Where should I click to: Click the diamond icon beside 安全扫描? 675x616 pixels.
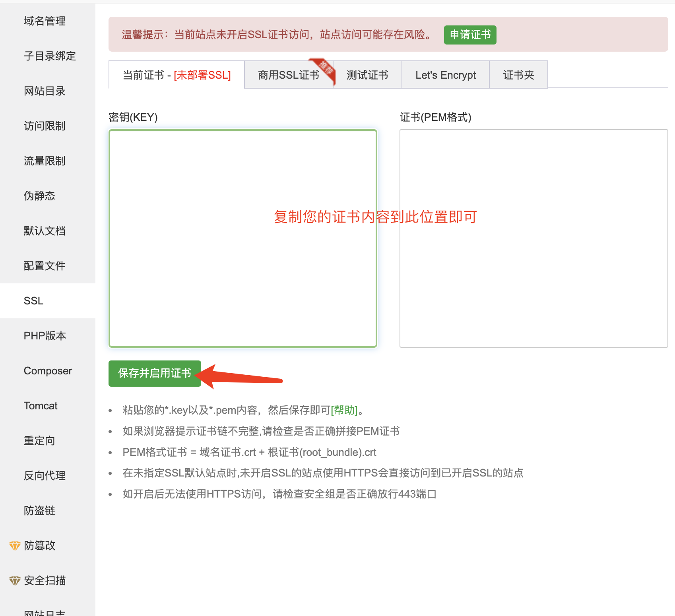[15, 581]
